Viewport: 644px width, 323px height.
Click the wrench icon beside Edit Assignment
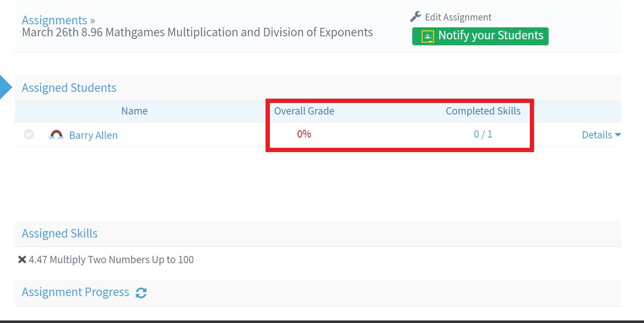(x=415, y=17)
